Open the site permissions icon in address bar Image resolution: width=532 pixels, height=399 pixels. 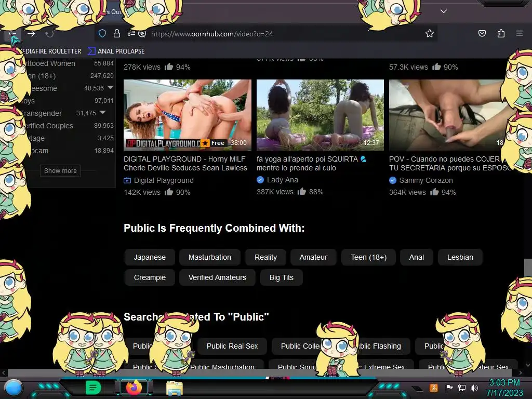click(x=131, y=33)
